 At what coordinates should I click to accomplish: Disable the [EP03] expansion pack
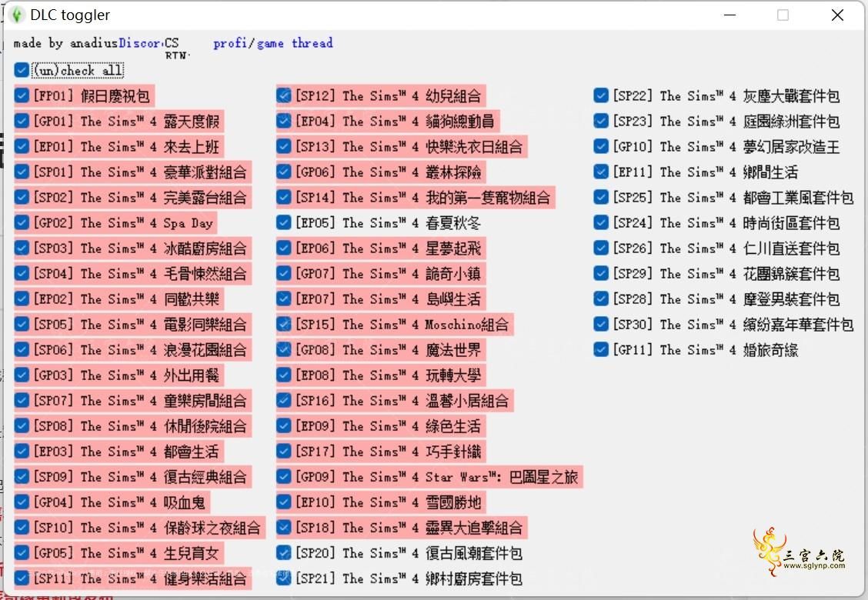tap(22, 452)
